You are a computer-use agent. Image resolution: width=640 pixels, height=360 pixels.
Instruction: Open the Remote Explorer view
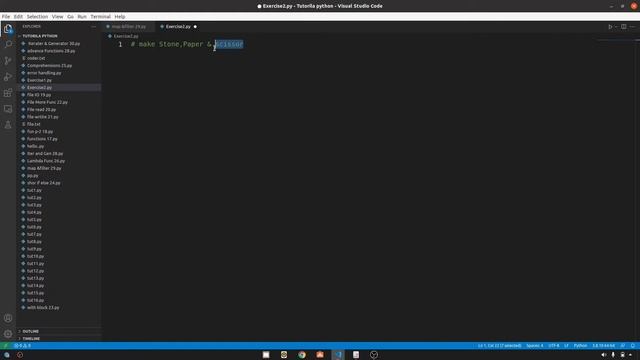[x=8, y=109]
